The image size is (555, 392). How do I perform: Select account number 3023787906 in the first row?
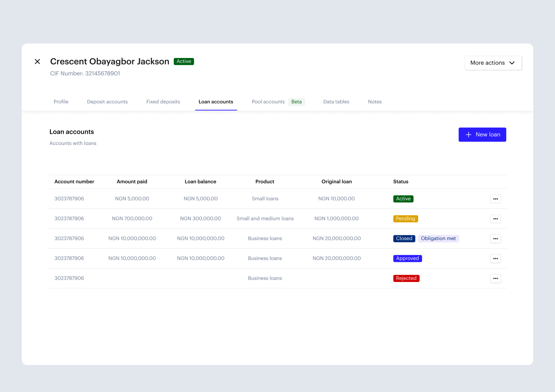click(69, 199)
